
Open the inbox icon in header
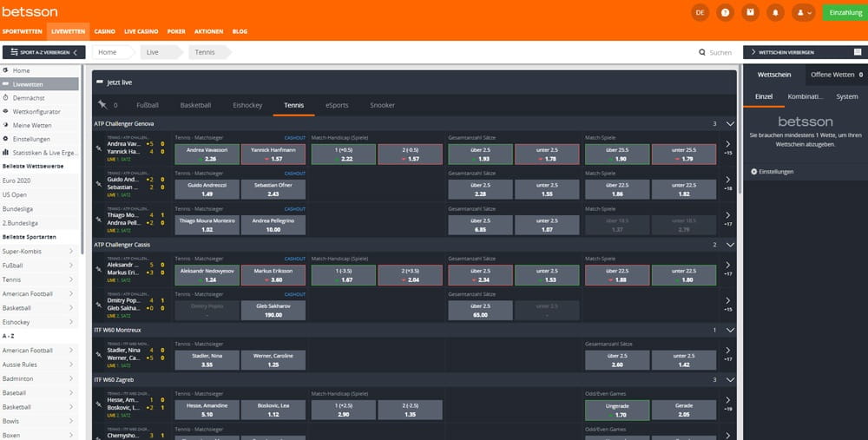point(750,12)
